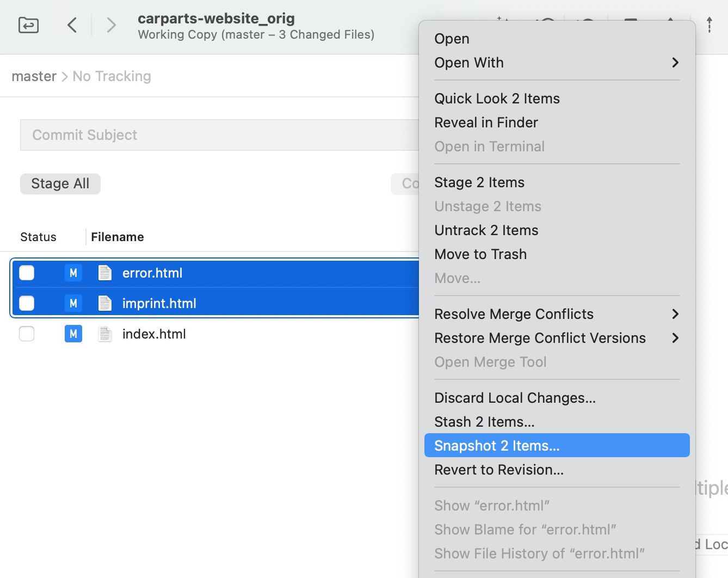
Task: Go back with the left chevron arrow
Action: point(72,25)
